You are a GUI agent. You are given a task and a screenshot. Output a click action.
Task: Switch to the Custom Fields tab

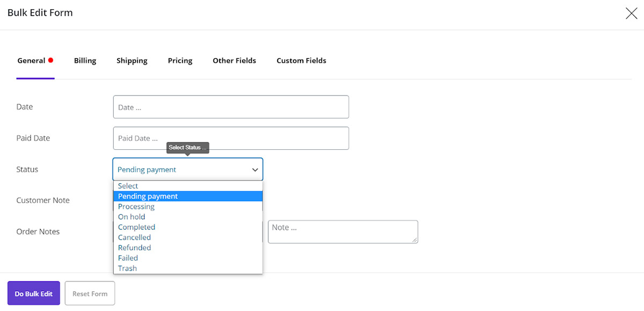301,61
